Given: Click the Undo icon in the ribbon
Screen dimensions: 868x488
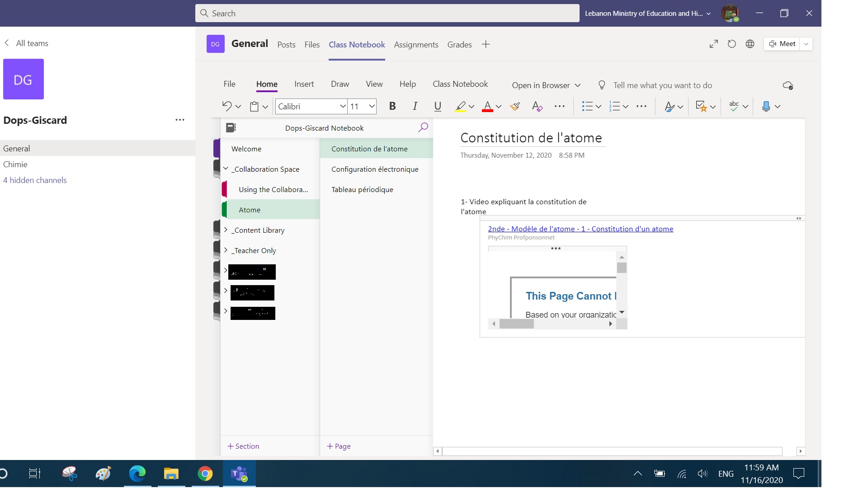Looking at the screenshot, I should tap(226, 106).
